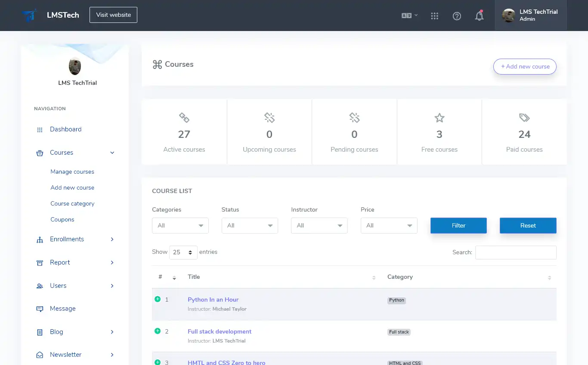Image resolution: width=588 pixels, height=365 pixels.
Task: Collapse the Courses submenu chevron
Action: (x=112, y=153)
